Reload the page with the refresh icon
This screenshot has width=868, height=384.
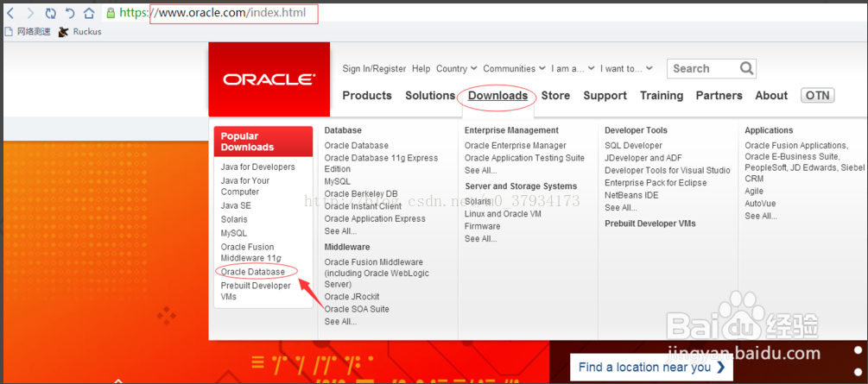(50, 13)
